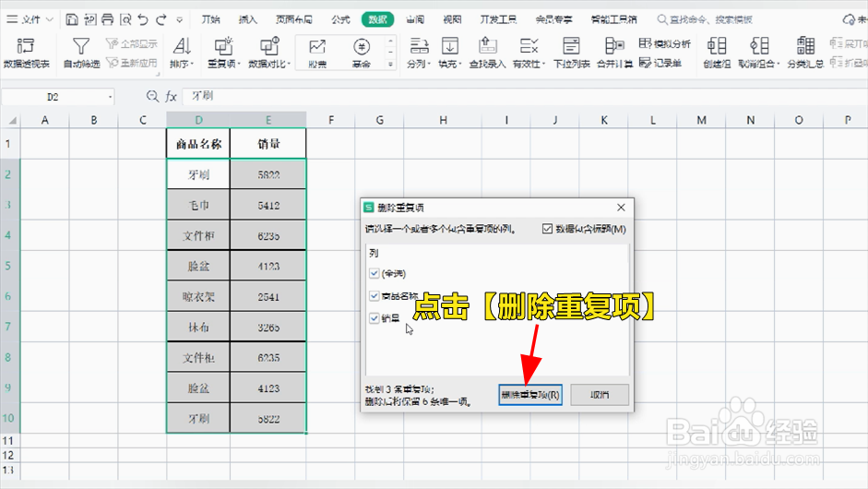Open the 文件 menu dropdown
The width and height of the screenshot is (868, 489).
[30, 20]
